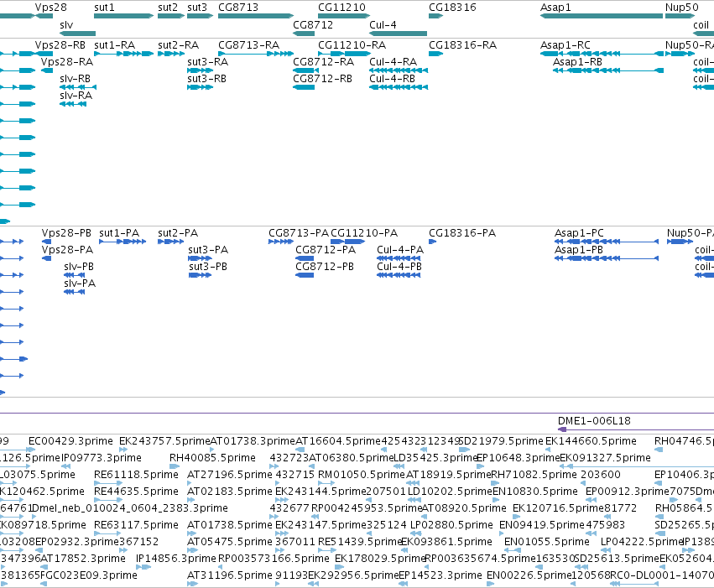
Task: Click the RE44635.5prime EST label
Action: pos(136,492)
